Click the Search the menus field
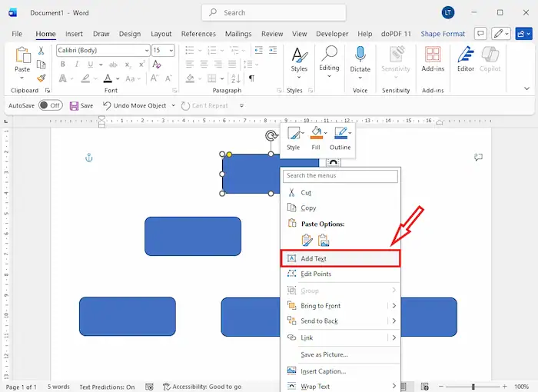The width and height of the screenshot is (538, 392). coord(340,176)
